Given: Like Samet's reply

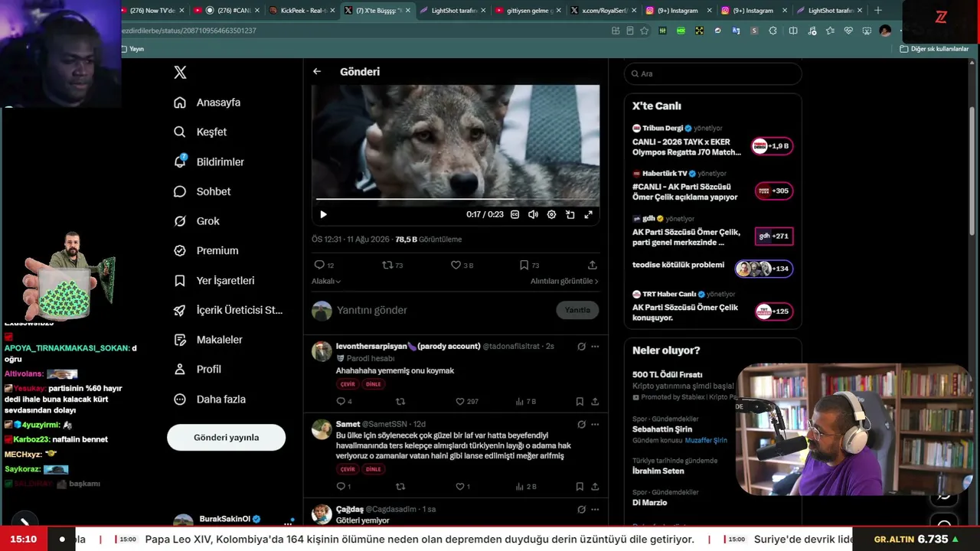Looking at the screenshot, I should point(462,486).
